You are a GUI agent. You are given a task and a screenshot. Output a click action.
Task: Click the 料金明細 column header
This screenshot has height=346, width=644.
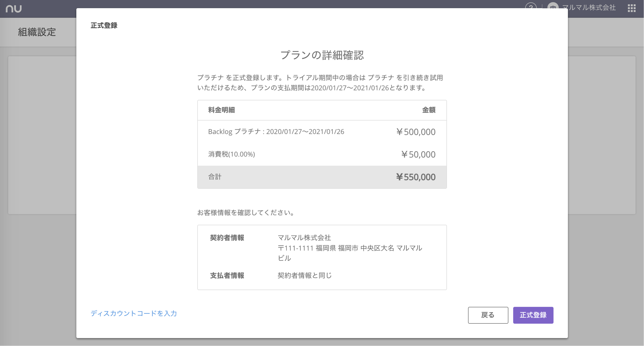221,110
